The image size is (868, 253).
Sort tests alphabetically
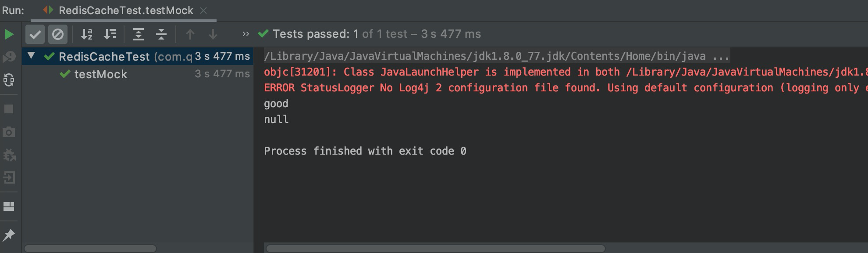[87, 34]
